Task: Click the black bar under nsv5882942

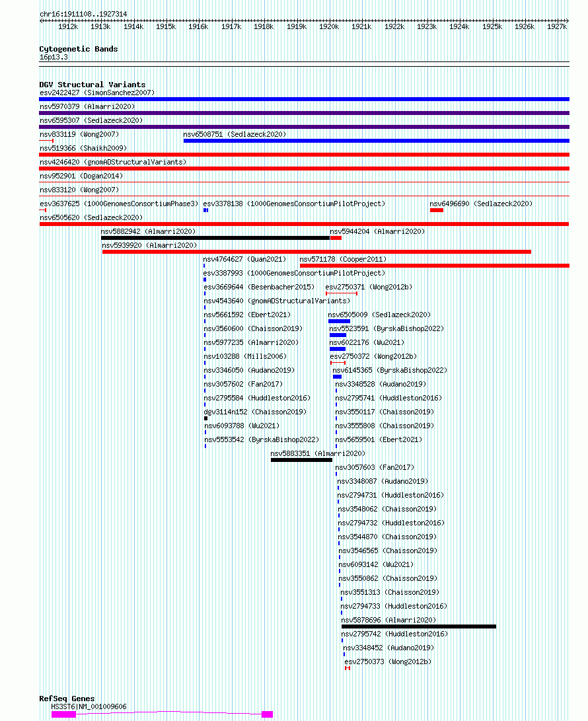Action: pyautogui.click(x=215, y=238)
